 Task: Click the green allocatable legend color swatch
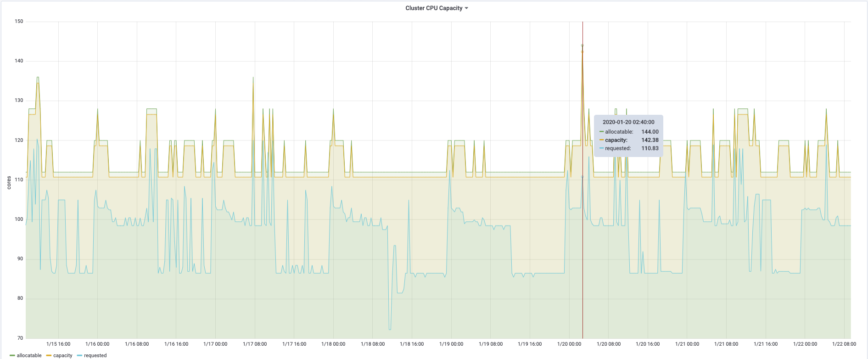point(12,356)
